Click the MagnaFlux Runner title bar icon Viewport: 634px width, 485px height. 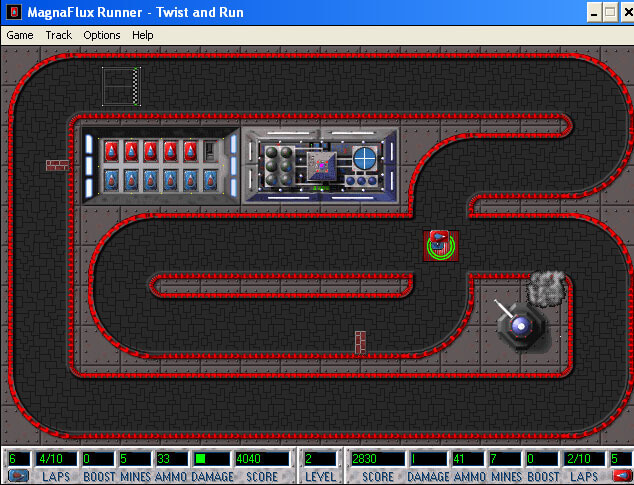coord(13,12)
